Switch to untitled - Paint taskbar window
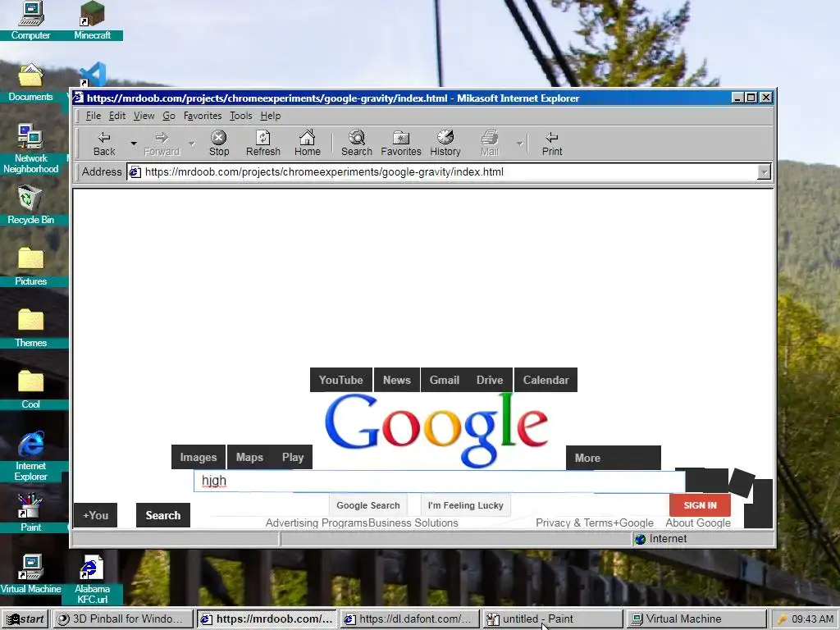 pyautogui.click(x=554, y=619)
